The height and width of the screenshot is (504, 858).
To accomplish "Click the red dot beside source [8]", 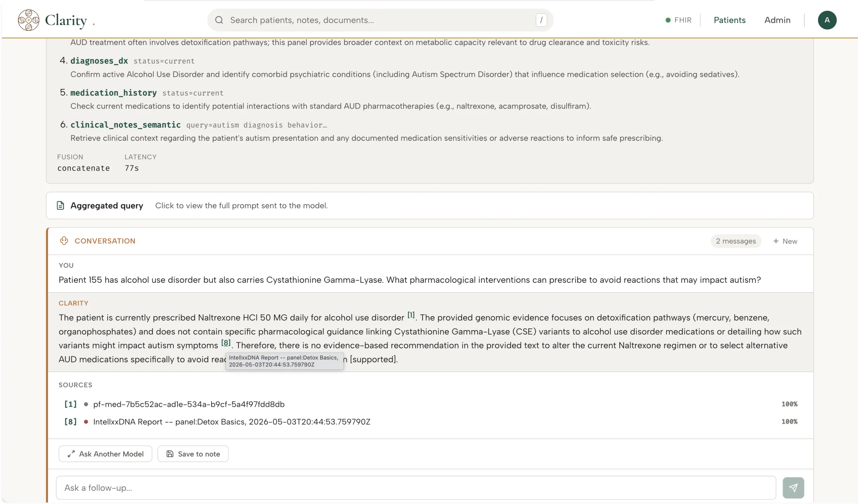I will click(86, 422).
